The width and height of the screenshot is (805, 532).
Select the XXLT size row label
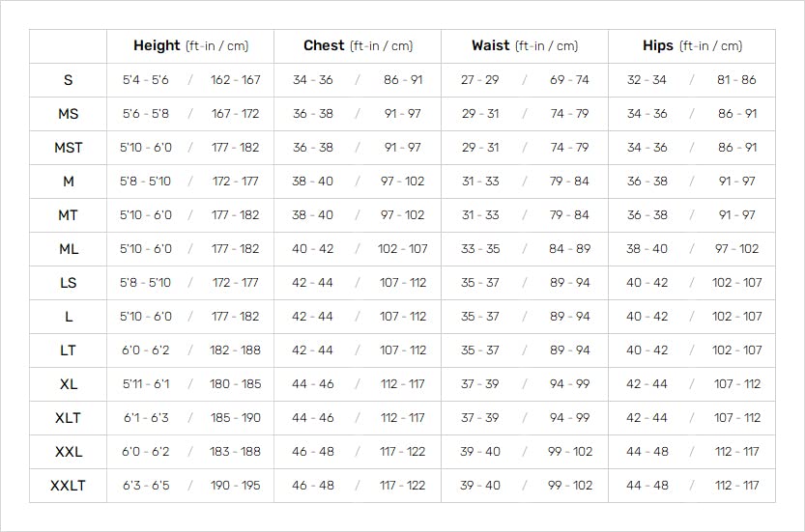68,486
